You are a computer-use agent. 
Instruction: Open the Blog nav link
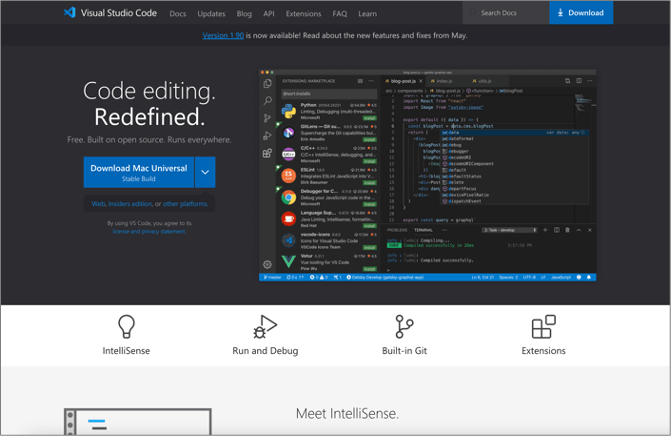pos(244,14)
